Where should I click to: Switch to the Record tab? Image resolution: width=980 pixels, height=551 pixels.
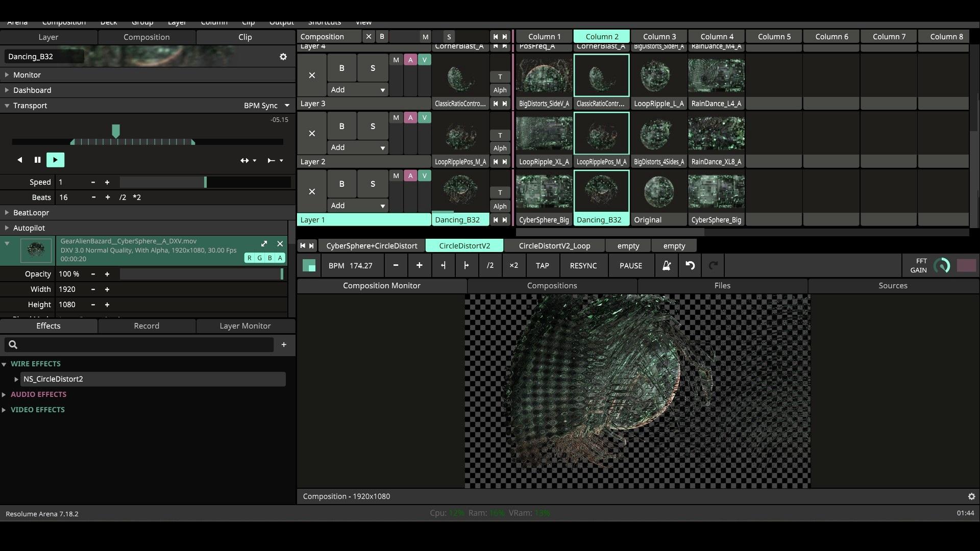coord(146,326)
